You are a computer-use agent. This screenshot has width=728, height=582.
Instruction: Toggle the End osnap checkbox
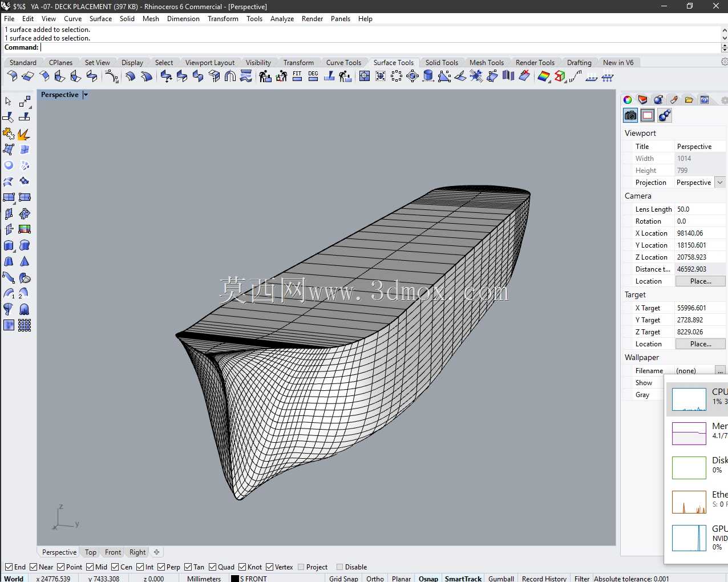pyautogui.click(x=9, y=567)
